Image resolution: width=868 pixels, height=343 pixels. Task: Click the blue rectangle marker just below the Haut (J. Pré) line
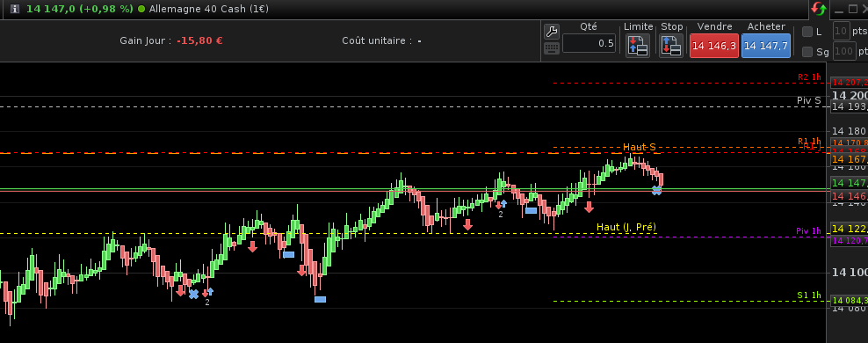tap(288, 255)
